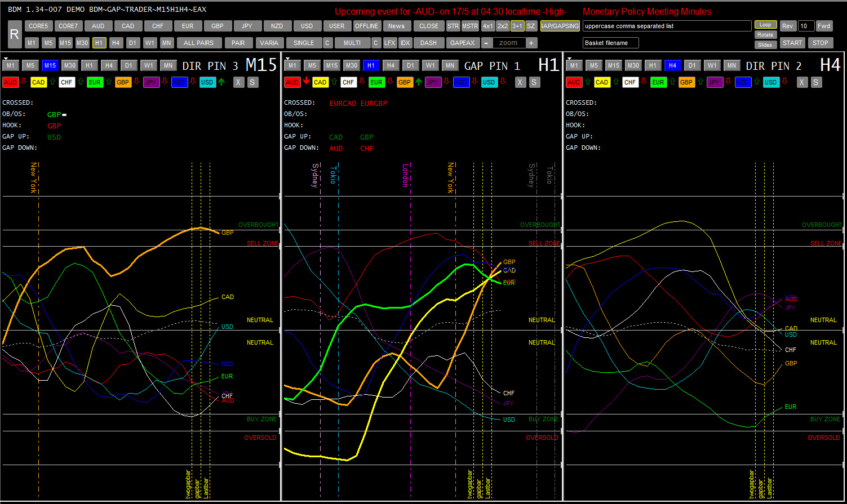Click the uppercase comma separated list field

(x=667, y=26)
